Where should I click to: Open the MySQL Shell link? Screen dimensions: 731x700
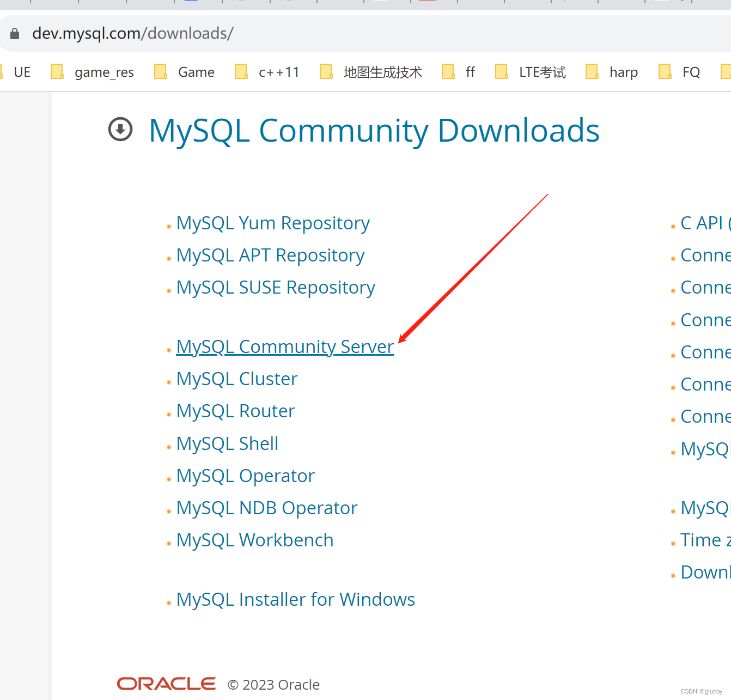[227, 443]
